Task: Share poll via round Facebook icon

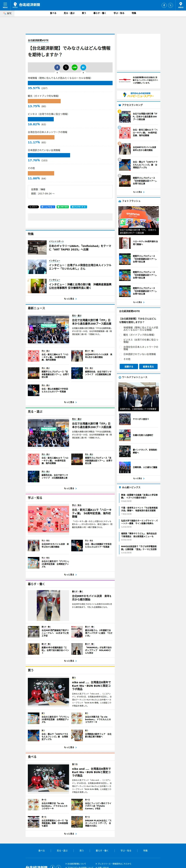Action: 57,67
